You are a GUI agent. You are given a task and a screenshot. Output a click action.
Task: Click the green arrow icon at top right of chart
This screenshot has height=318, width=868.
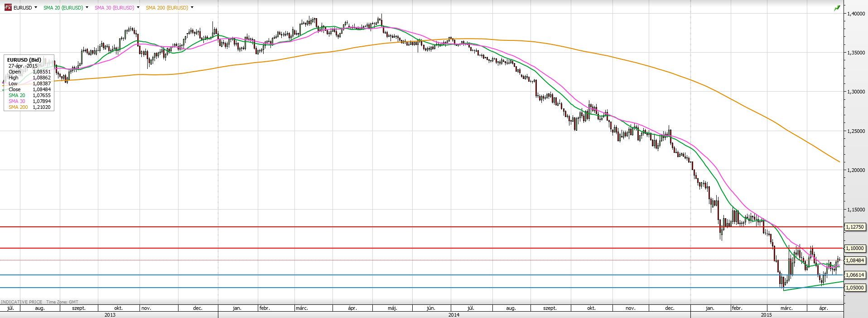[837, 8]
